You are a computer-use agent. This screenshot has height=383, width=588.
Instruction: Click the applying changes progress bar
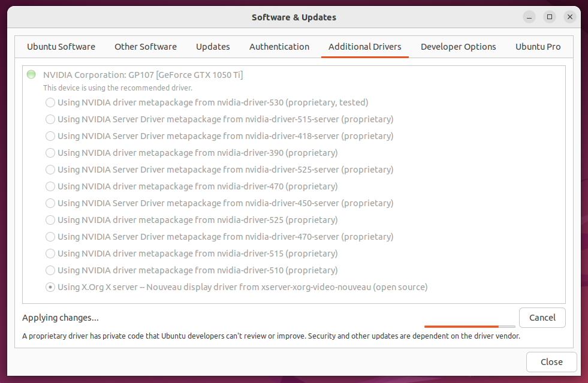[x=469, y=327]
